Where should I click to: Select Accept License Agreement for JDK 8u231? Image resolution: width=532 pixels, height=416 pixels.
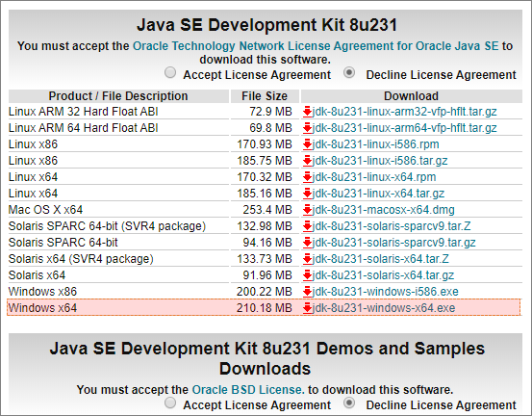170,72
